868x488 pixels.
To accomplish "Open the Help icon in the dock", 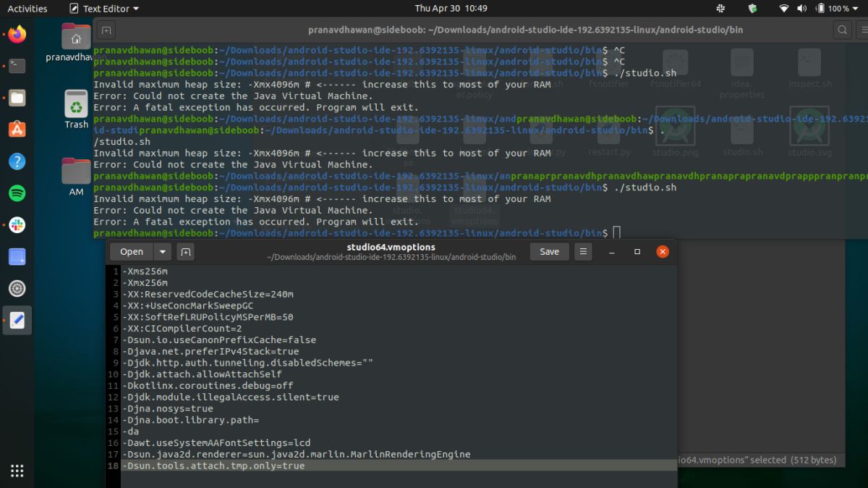I will click(17, 161).
